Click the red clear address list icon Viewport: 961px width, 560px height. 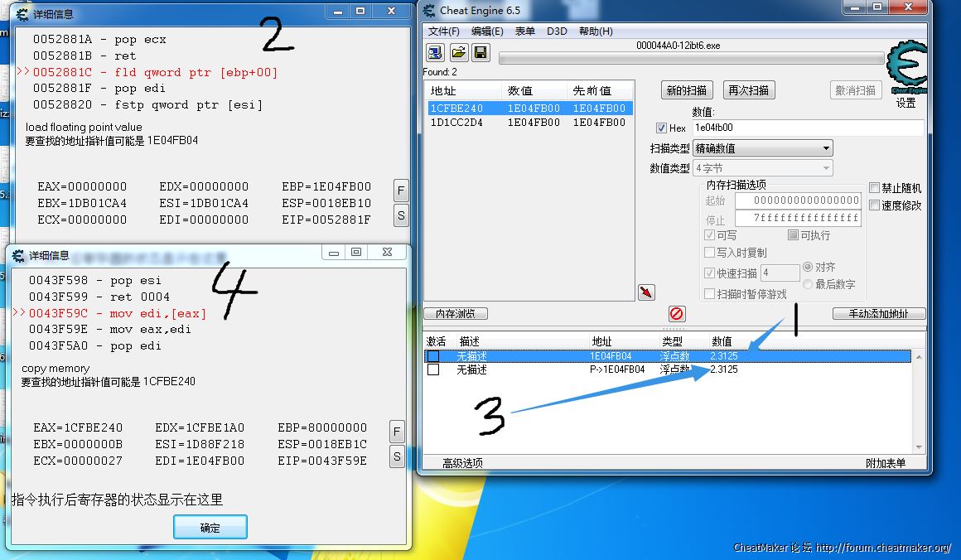tap(677, 314)
